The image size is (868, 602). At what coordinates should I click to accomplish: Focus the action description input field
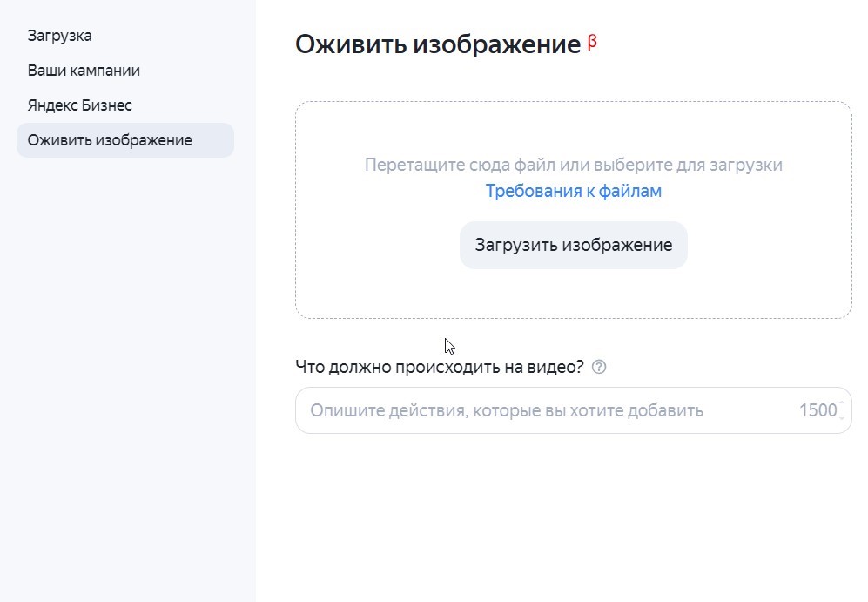coord(522,409)
